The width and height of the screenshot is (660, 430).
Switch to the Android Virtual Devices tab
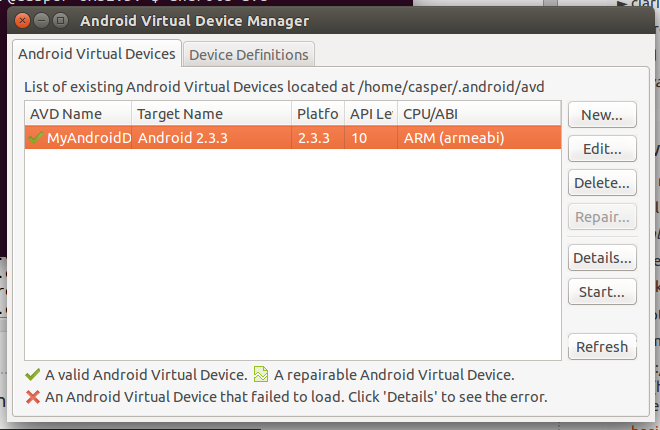point(97,54)
